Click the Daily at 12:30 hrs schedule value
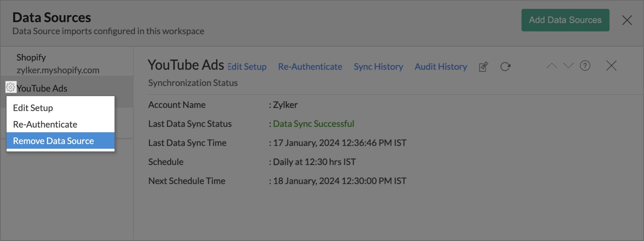The width and height of the screenshot is (644, 241). [x=314, y=162]
